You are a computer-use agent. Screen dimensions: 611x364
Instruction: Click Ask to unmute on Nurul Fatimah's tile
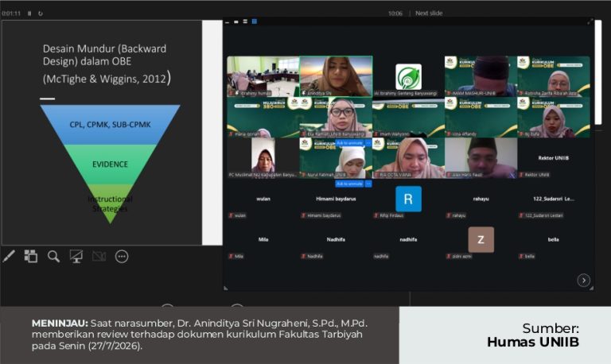click(349, 143)
